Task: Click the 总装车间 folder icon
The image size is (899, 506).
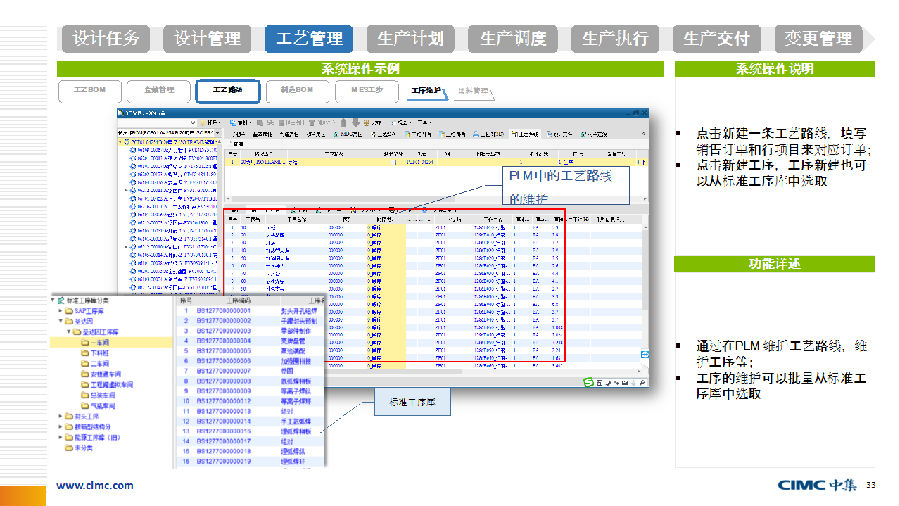Action: point(84,394)
